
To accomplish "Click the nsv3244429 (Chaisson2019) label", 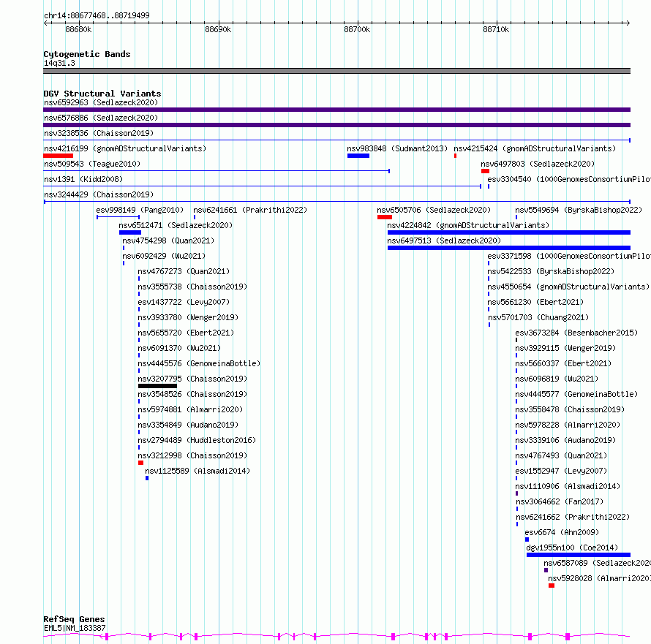I will [99, 194].
